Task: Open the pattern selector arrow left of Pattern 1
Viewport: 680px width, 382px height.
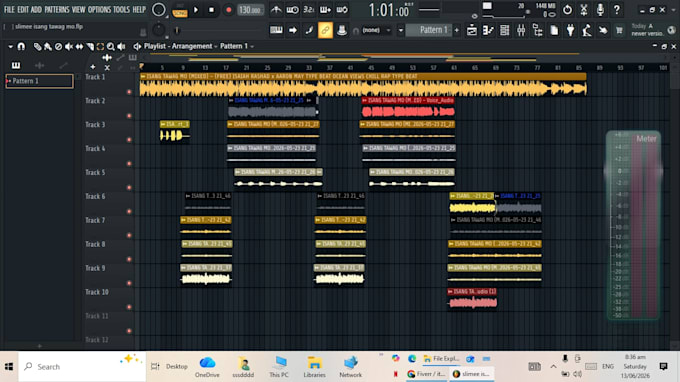Action: pyautogui.click(x=400, y=30)
